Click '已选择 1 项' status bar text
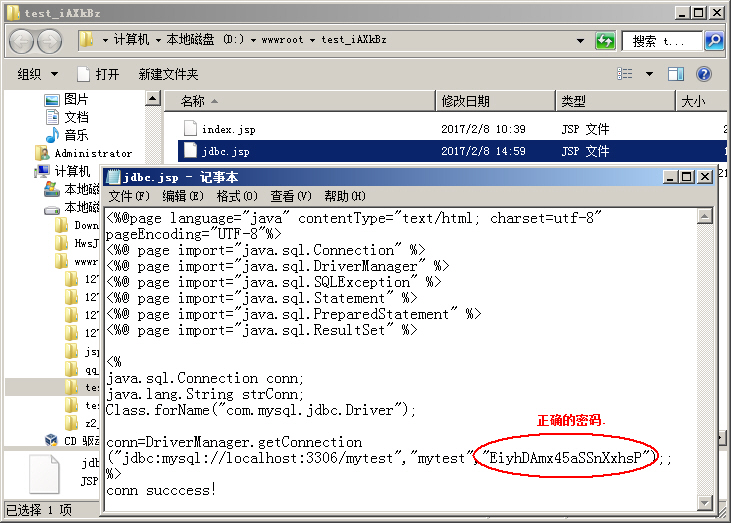 click(39, 510)
